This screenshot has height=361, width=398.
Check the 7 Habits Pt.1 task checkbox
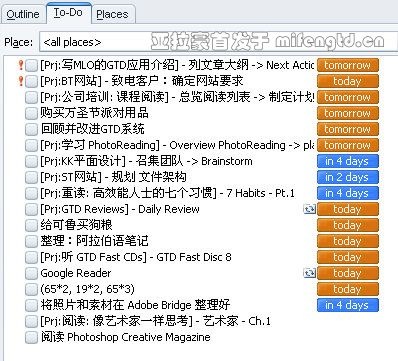(x=31, y=193)
